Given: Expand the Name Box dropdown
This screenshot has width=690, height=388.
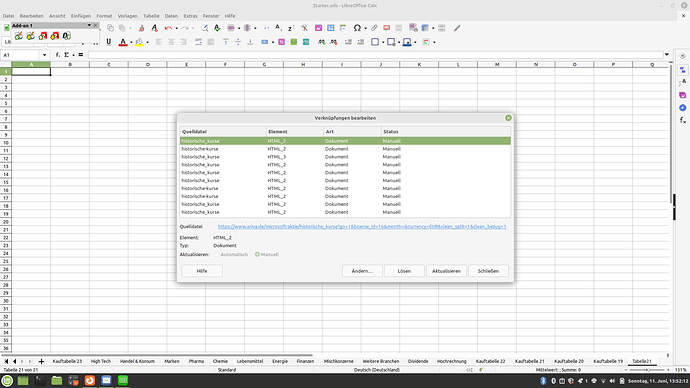Looking at the screenshot, I should tap(44, 55).
